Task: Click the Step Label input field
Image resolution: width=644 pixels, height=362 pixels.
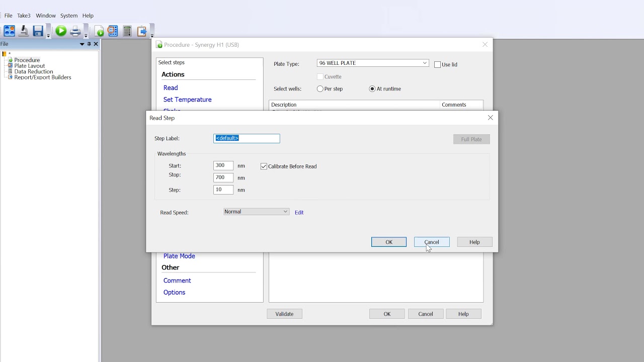Action: [247, 138]
